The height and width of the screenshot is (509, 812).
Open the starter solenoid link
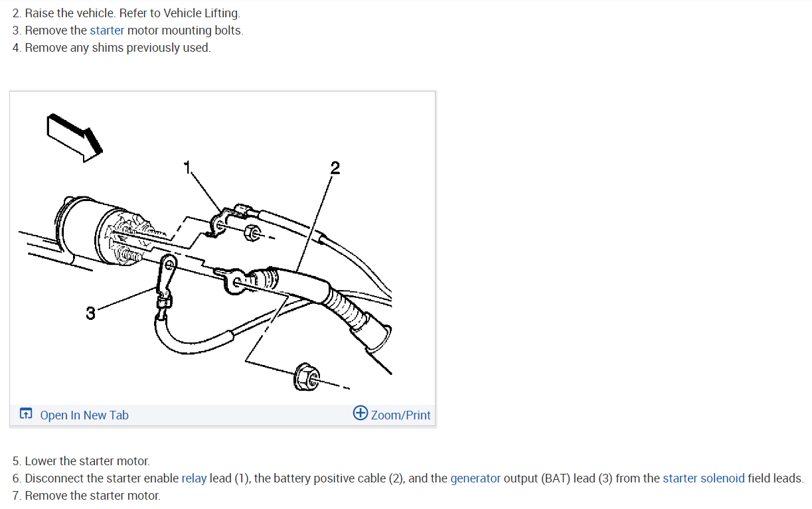point(704,478)
